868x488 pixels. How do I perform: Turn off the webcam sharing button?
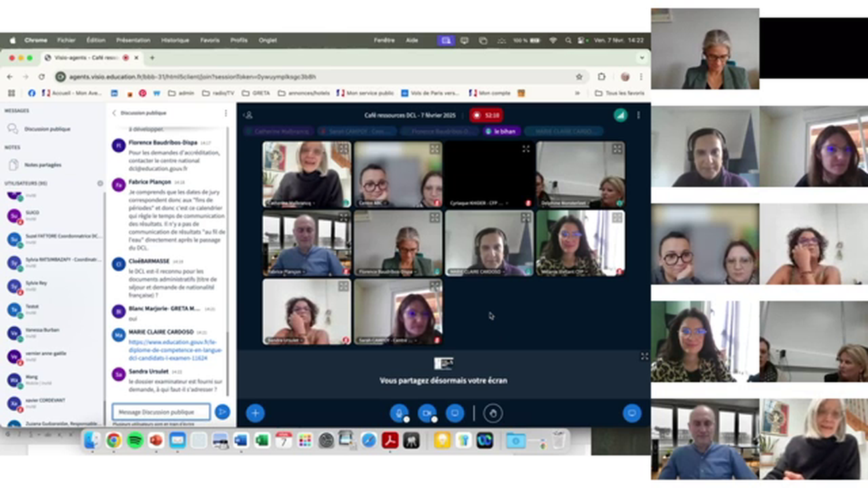click(427, 413)
